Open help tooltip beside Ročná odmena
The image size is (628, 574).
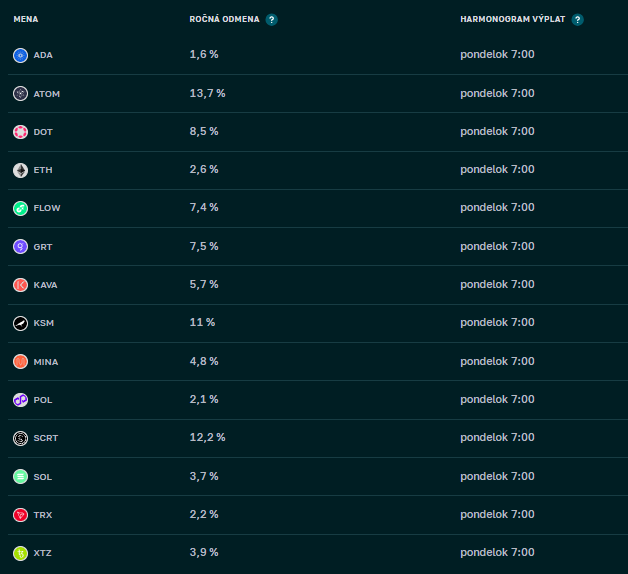(x=272, y=19)
